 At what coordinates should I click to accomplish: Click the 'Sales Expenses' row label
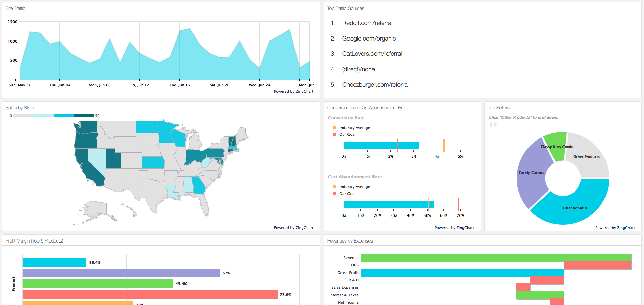point(345,287)
